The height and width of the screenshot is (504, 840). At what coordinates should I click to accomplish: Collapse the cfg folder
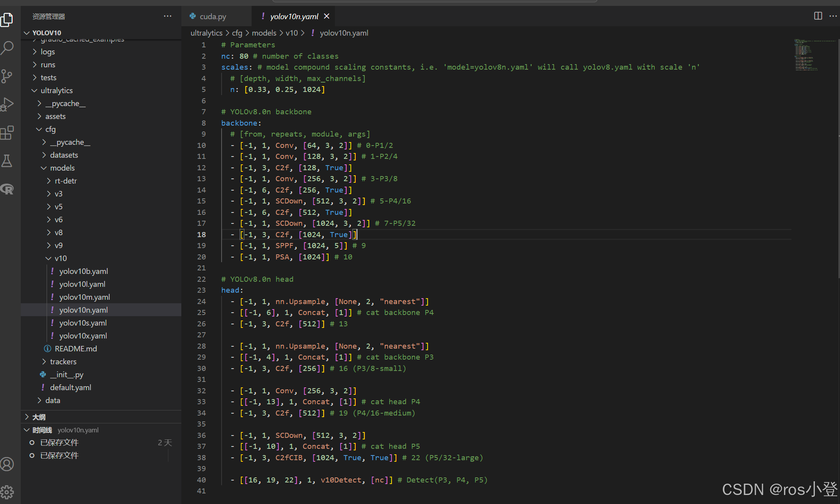point(101,129)
